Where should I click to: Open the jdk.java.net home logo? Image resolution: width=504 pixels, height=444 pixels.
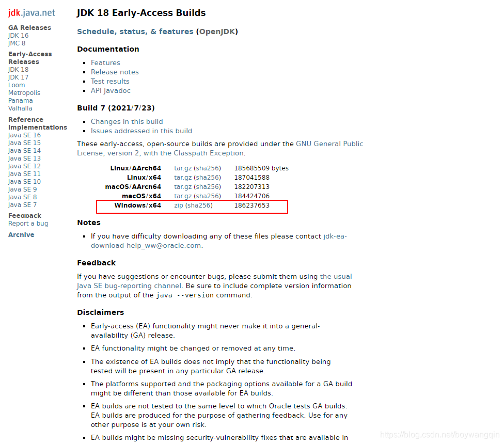tap(32, 13)
